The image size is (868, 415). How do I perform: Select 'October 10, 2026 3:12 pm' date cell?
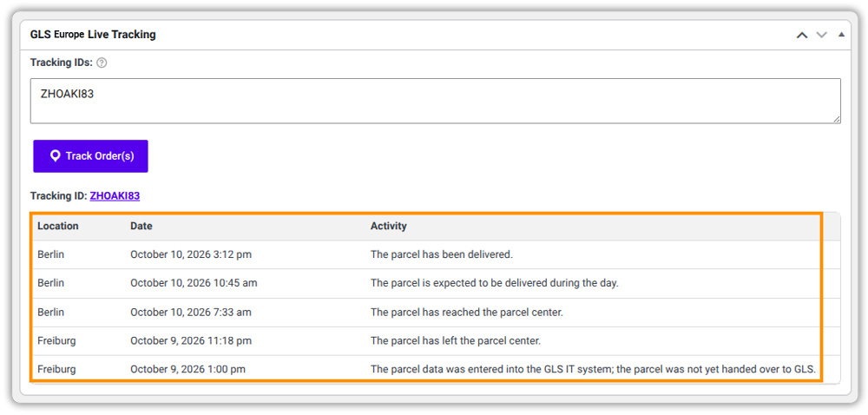tap(190, 254)
